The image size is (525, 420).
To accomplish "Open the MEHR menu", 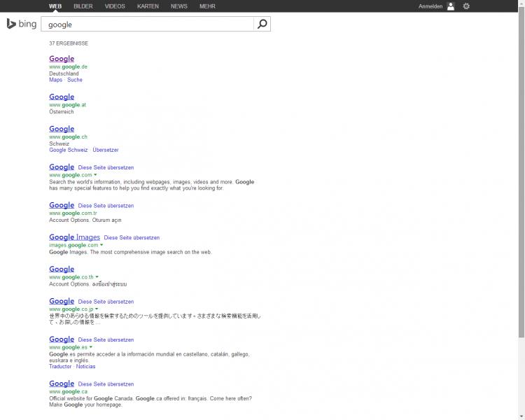I will (x=207, y=6).
